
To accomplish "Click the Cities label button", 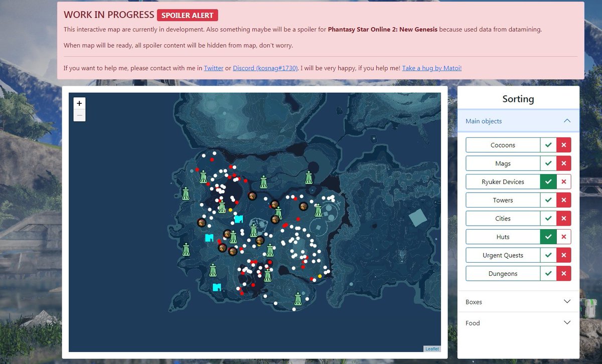I will tap(503, 219).
